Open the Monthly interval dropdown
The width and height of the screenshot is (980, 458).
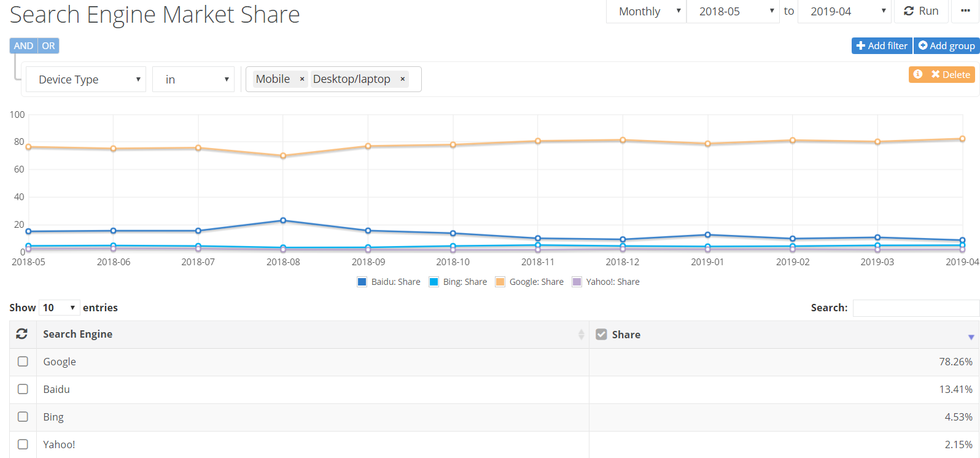646,12
